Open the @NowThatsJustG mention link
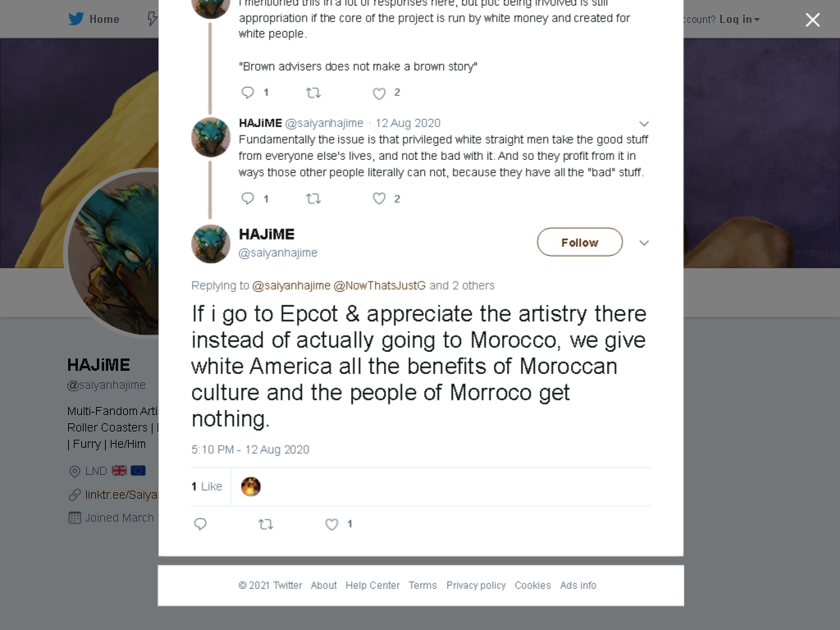 [379, 285]
